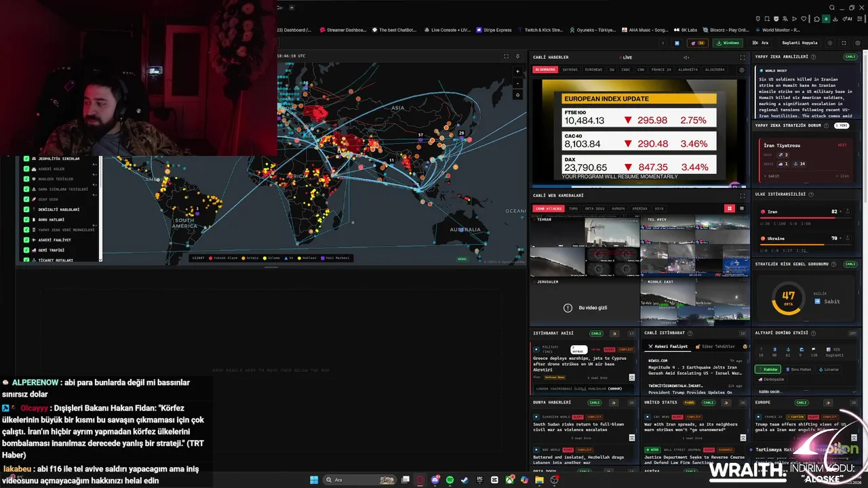Select Darboğazlar infrastructure filter

coord(771,380)
